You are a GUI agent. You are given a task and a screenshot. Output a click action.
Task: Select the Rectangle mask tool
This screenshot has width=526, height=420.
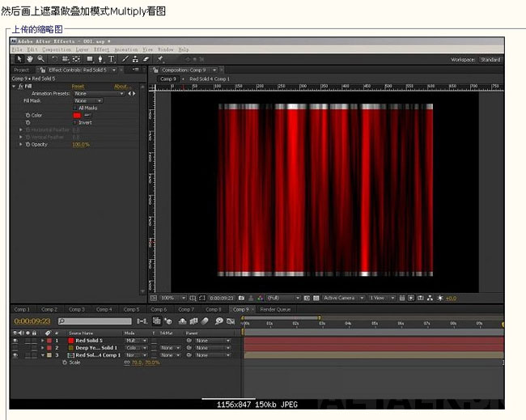pos(90,59)
